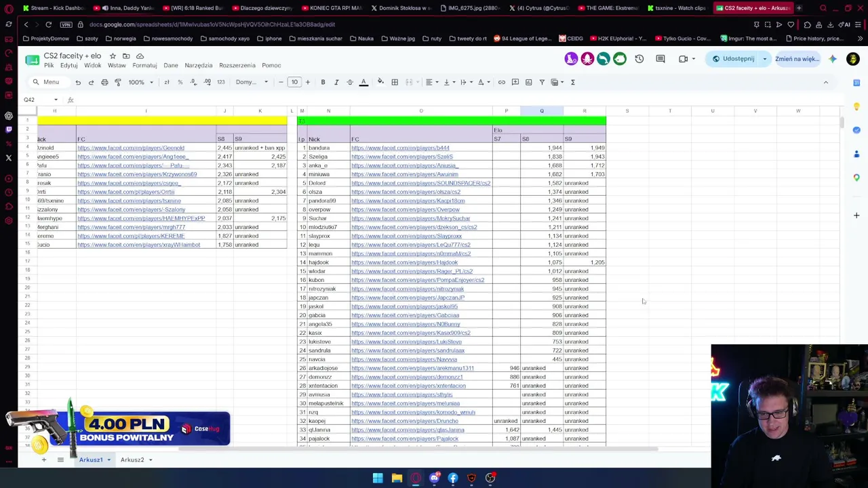Toggle bold formatting

point(323,82)
